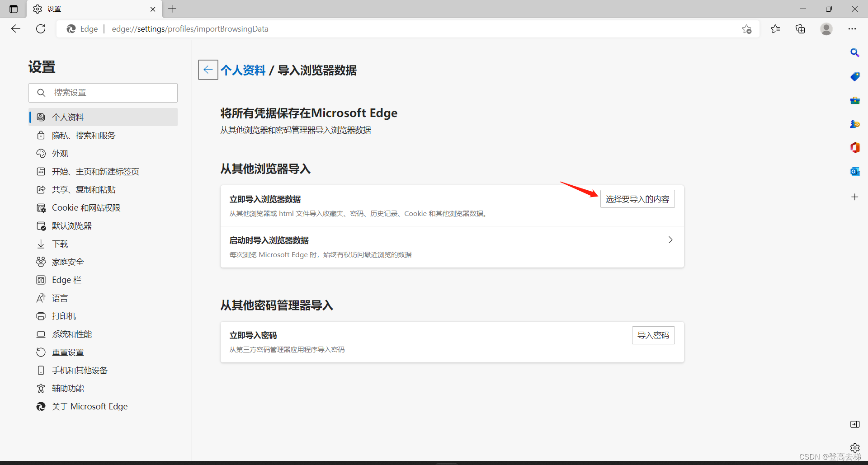Click the 搜索设置 search field
868x465 pixels.
click(x=103, y=93)
